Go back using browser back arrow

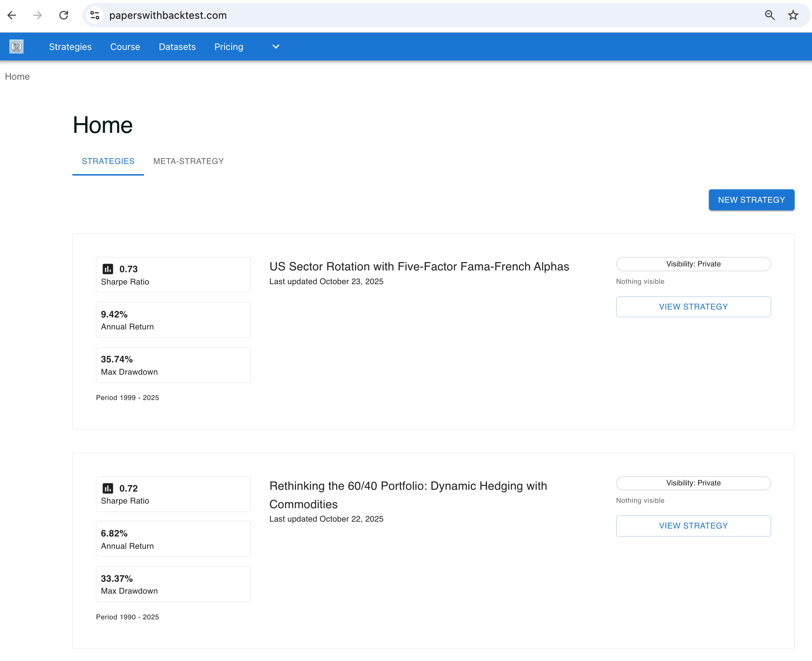(x=12, y=15)
